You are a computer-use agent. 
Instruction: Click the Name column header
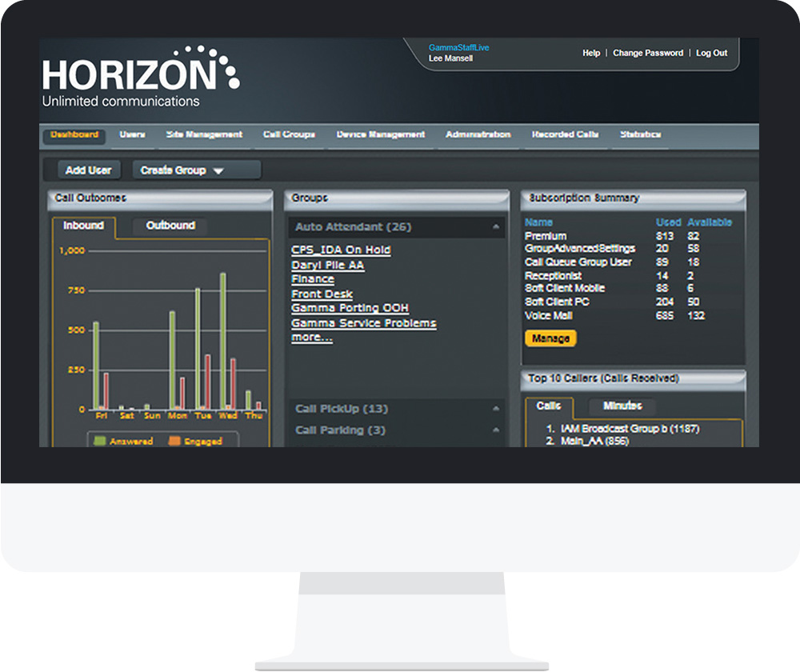[x=538, y=222]
